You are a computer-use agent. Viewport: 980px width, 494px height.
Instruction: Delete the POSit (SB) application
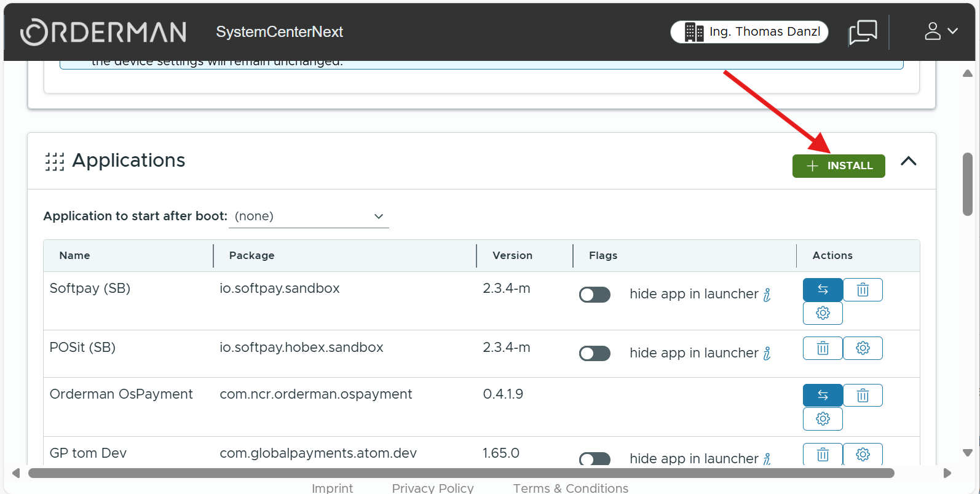tap(822, 349)
